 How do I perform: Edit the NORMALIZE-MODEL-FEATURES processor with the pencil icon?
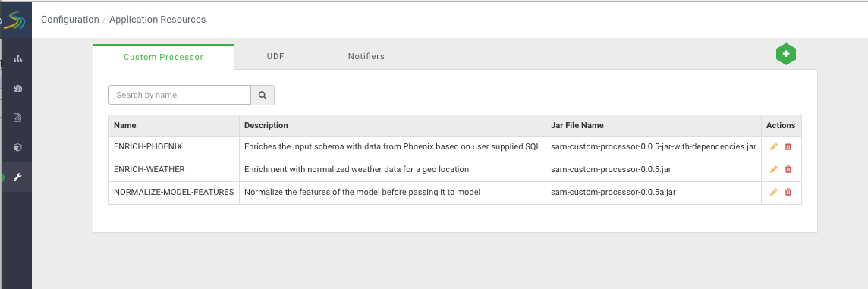[x=773, y=192]
